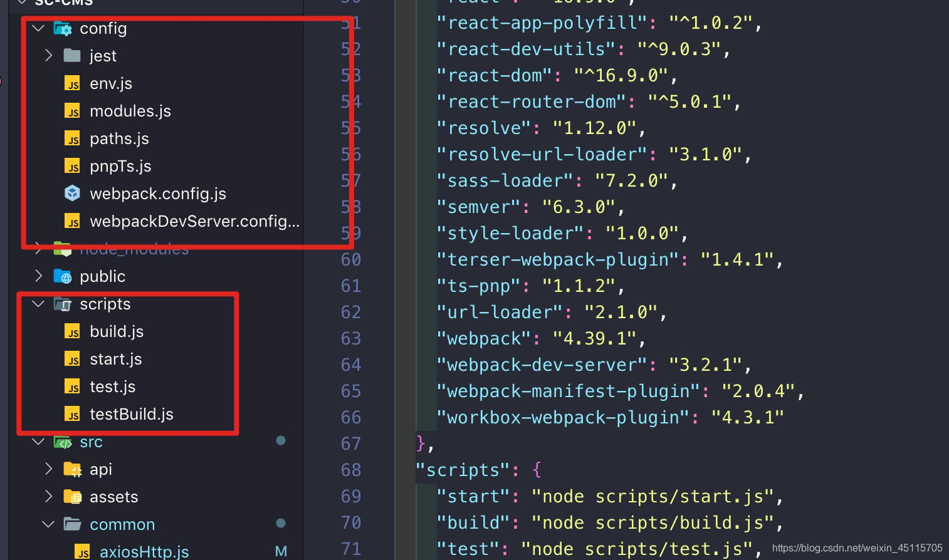Screen dimensions: 949x560
Task: Open build.js in scripts folder
Action: tap(117, 332)
